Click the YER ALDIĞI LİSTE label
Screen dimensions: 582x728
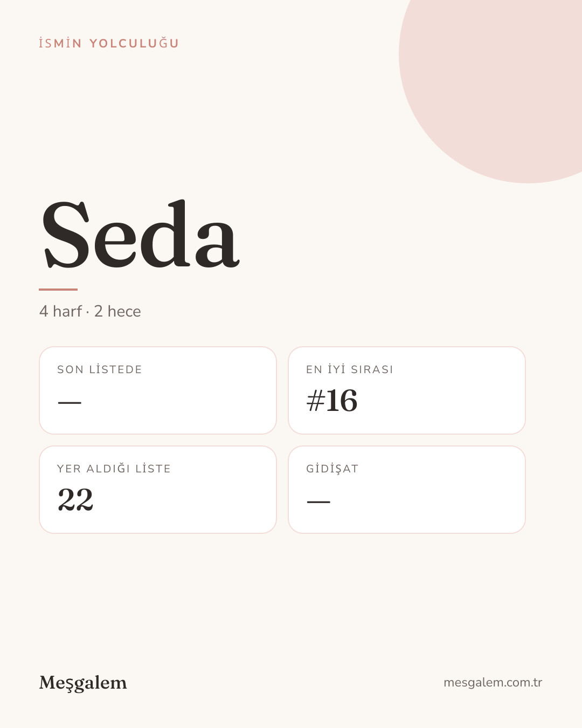114,469
